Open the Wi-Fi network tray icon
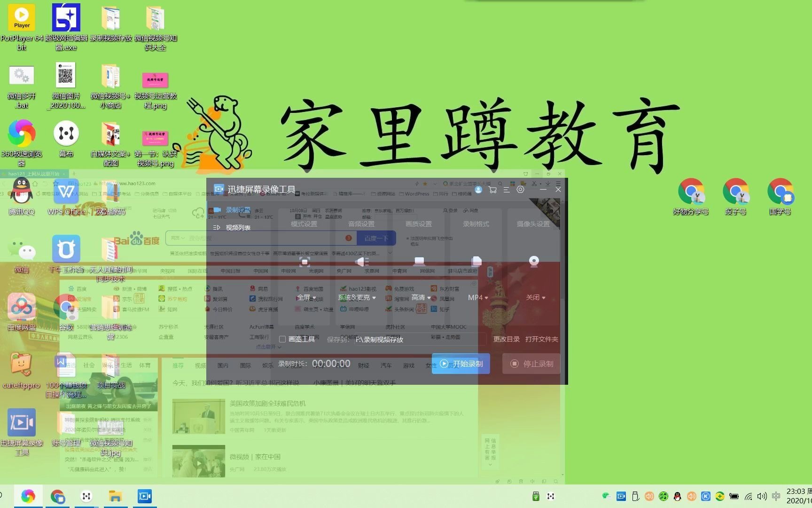 [748, 496]
